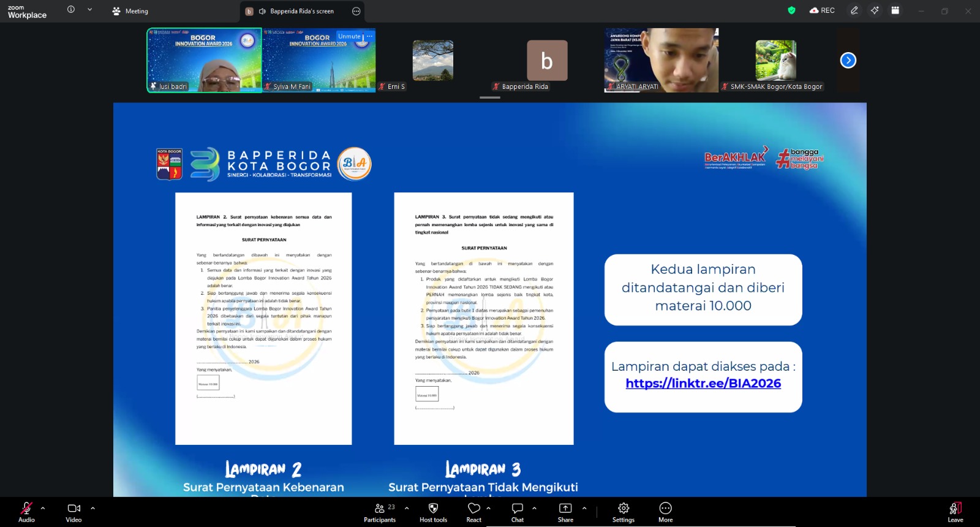Expand audio options caret
Screen dimensions: 980x527
coord(43,508)
